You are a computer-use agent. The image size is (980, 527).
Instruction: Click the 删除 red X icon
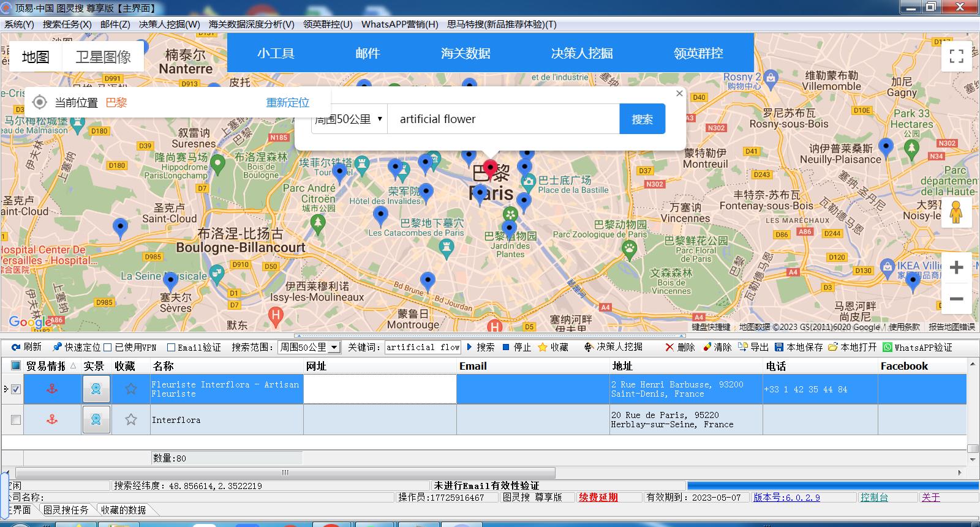point(669,347)
